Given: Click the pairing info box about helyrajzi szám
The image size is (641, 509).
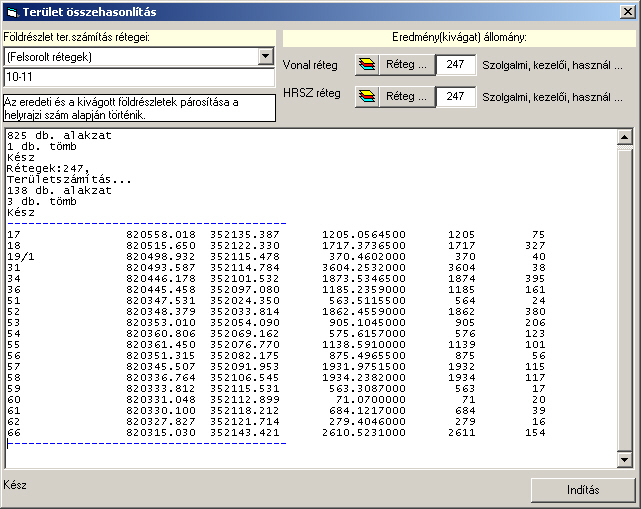Looking at the screenshot, I should click(x=139, y=108).
